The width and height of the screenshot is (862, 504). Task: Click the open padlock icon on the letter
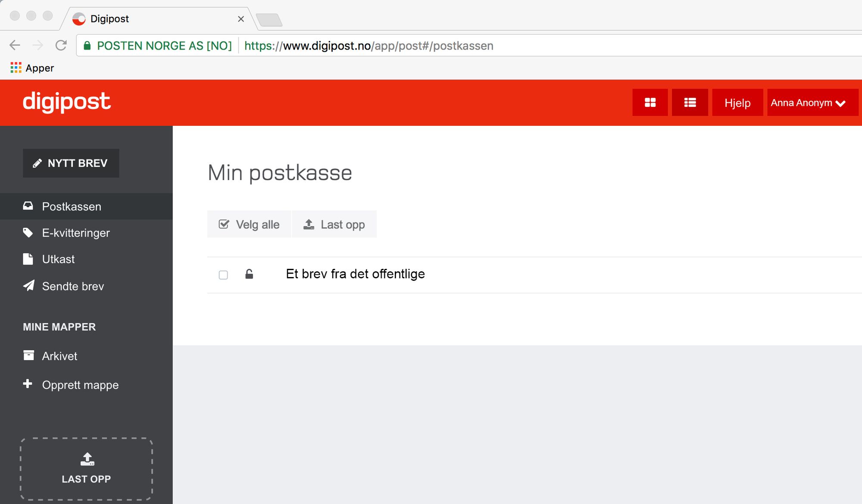pyautogui.click(x=249, y=274)
